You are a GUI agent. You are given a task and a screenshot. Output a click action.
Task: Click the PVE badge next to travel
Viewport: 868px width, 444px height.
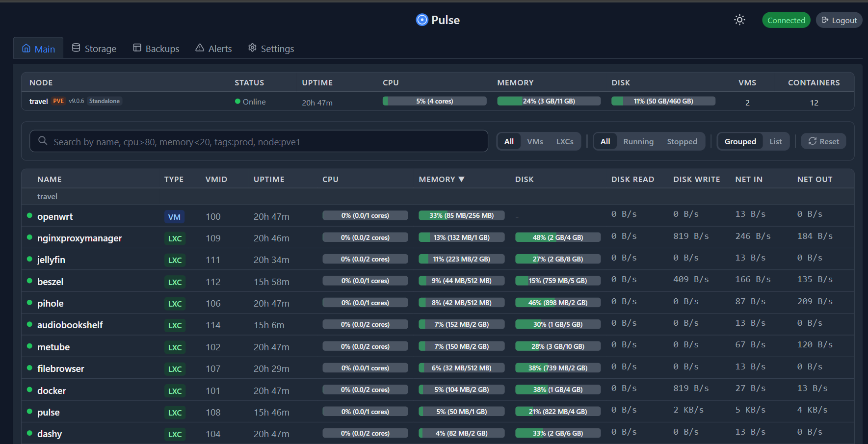[x=58, y=101]
